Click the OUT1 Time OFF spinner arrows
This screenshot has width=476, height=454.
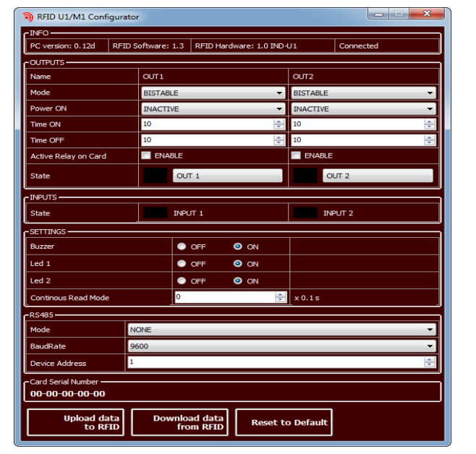tap(279, 140)
